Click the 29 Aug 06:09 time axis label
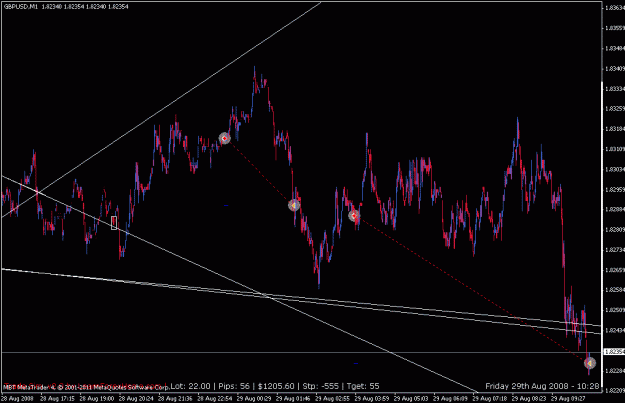Screen dimensions: 625x403 point(450,398)
